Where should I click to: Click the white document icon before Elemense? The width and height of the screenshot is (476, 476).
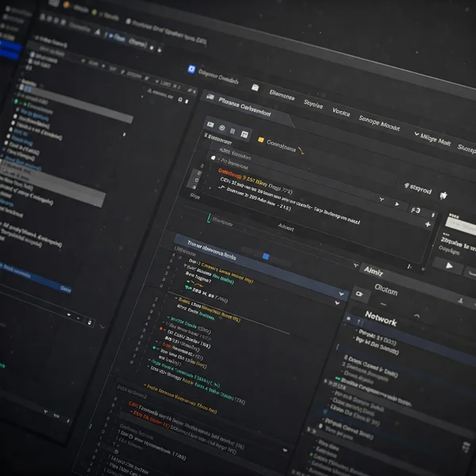point(255,87)
